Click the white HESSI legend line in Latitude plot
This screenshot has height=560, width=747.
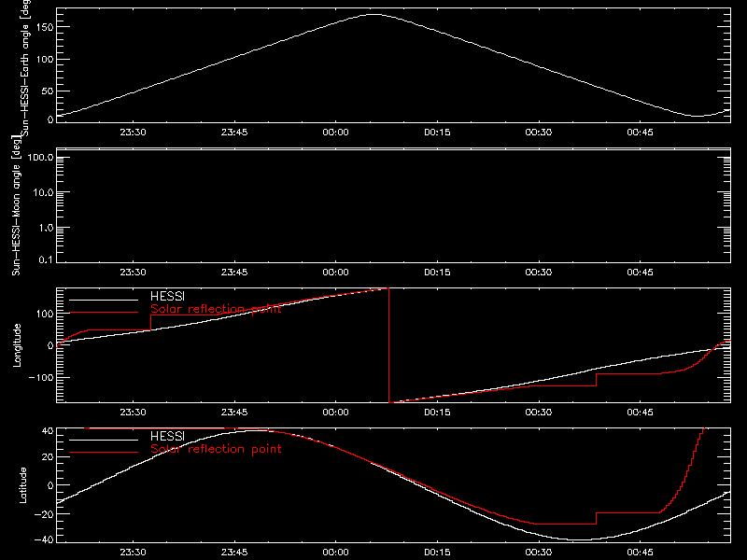click(104, 440)
